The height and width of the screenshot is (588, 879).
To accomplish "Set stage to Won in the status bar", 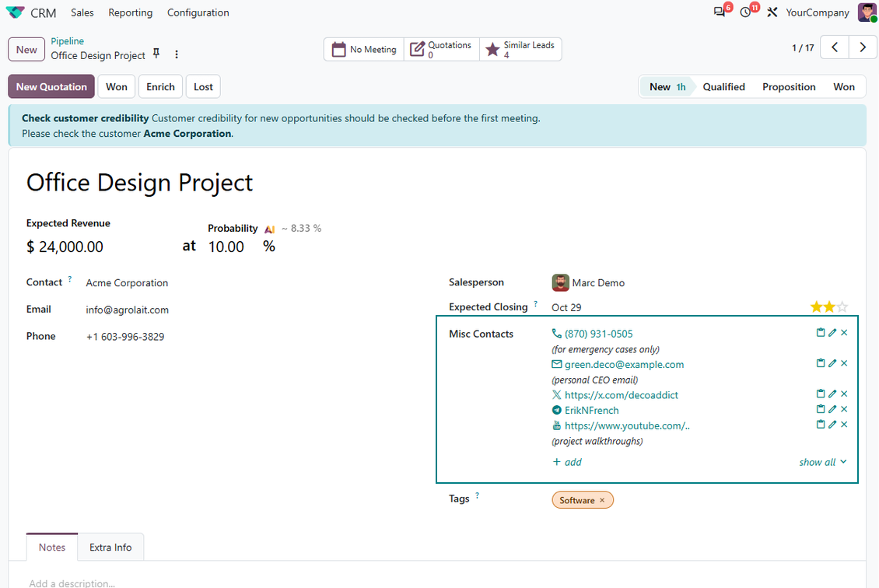I will coord(844,87).
